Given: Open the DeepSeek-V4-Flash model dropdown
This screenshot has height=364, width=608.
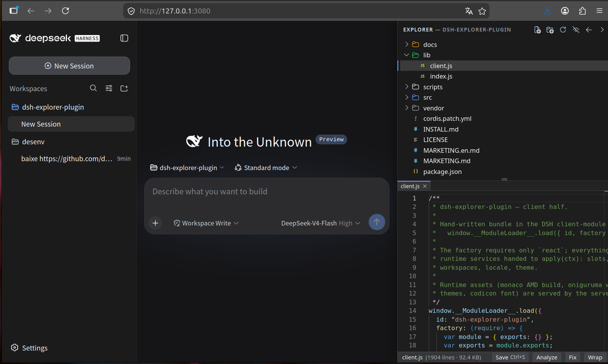Looking at the screenshot, I should (x=321, y=223).
